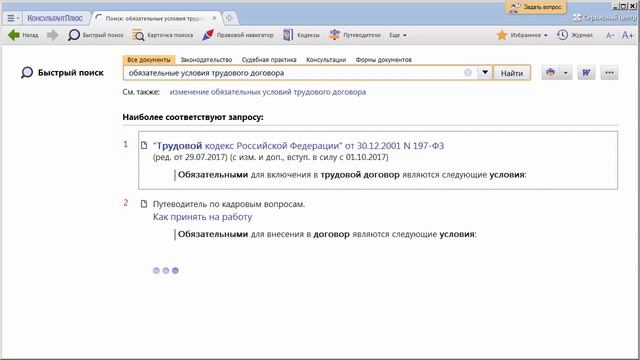The width and height of the screenshot is (640, 360).
Task: Open link изменение обязательных условий трудового договора
Action: click(x=268, y=92)
